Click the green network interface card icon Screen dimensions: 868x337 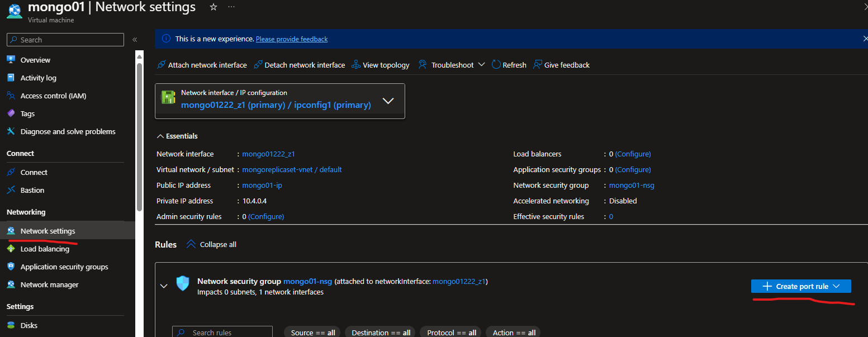tap(169, 97)
